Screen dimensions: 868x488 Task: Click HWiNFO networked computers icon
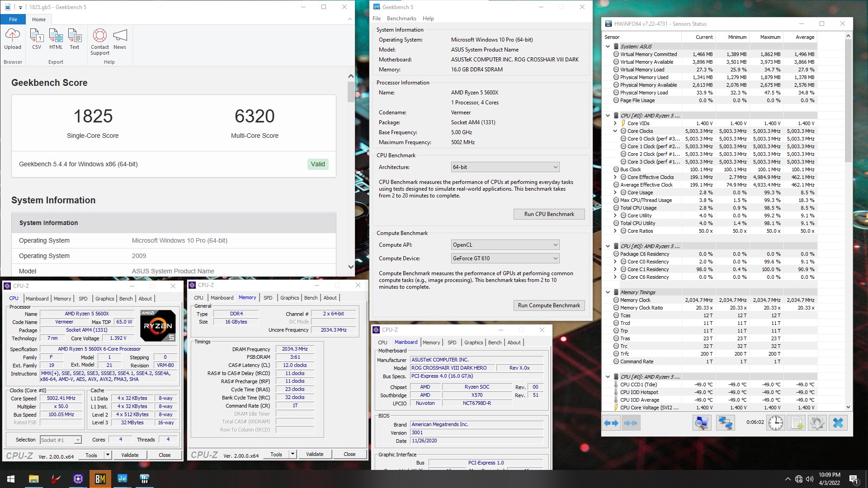point(725,423)
